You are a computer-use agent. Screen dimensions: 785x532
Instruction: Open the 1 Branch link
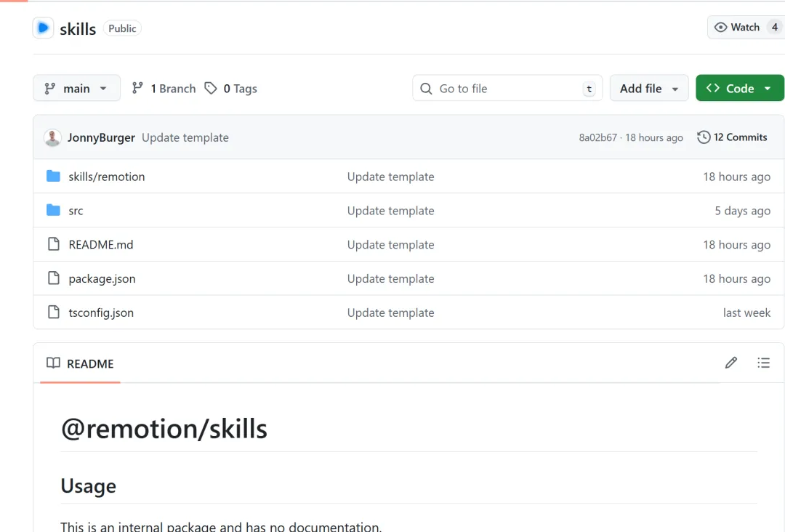pos(173,89)
